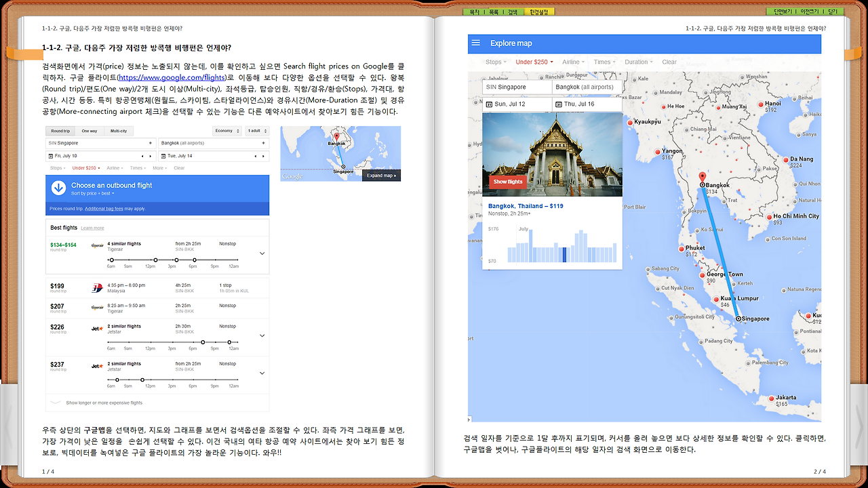Expand the $226 Jetstar similar flights row
Screen dimensions: 868x488
(262, 335)
